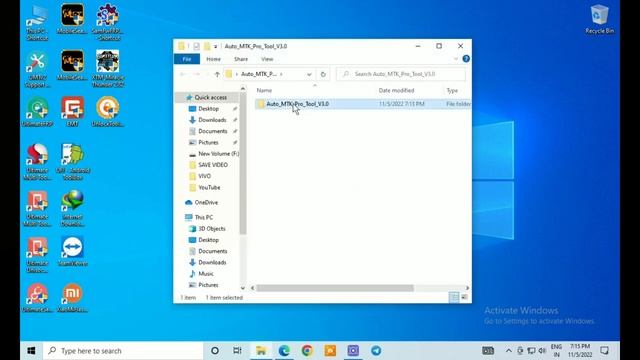
Task: Open the orange app on the taskbar
Action: click(330, 351)
